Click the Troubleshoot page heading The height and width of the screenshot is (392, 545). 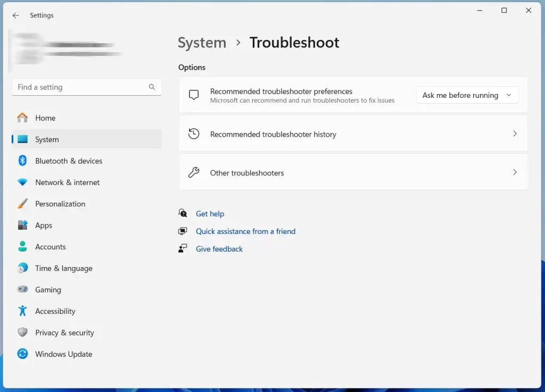click(x=294, y=43)
